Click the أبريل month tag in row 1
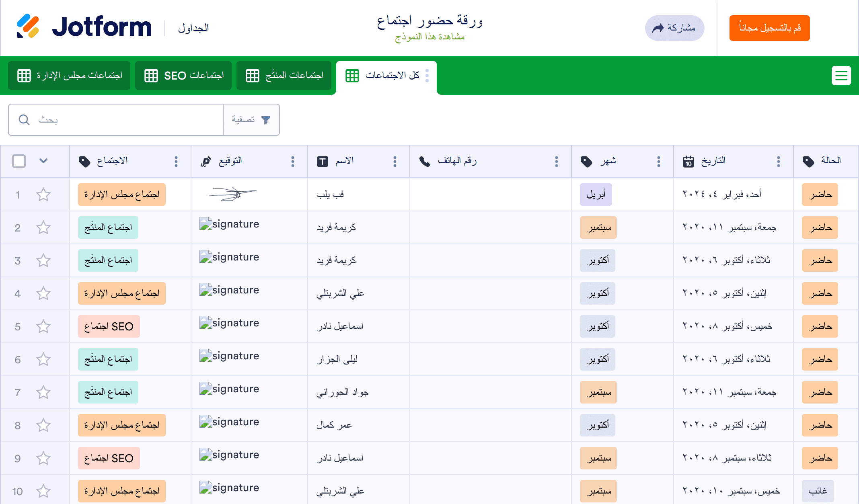 click(x=596, y=195)
